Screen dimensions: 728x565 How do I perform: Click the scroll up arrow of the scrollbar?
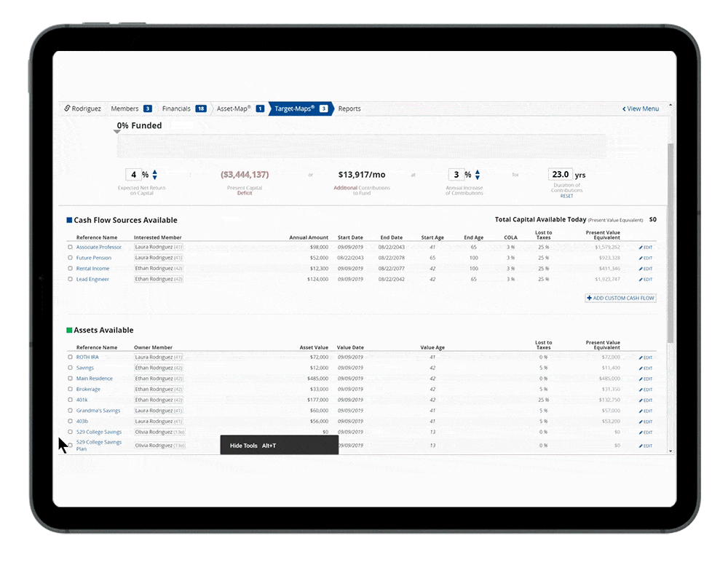(670, 106)
